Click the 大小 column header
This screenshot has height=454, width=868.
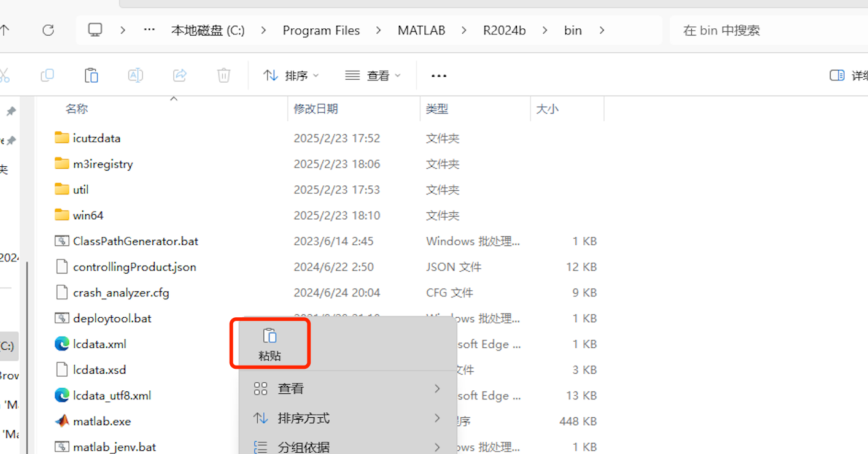point(548,109)
